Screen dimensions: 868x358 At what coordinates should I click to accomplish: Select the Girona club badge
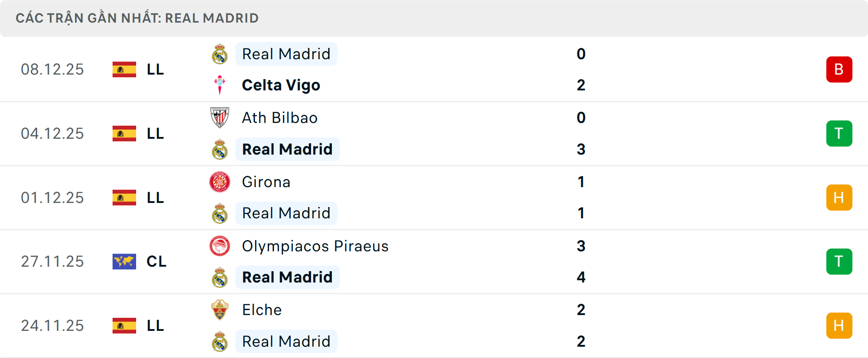pyautogui.click(x=220, y=182)
